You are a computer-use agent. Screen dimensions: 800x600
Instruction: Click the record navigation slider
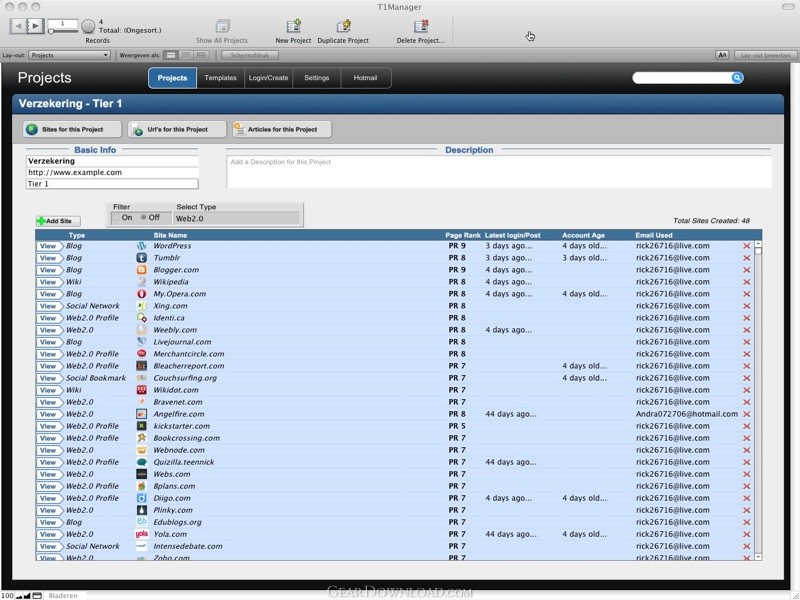(63, 32)
